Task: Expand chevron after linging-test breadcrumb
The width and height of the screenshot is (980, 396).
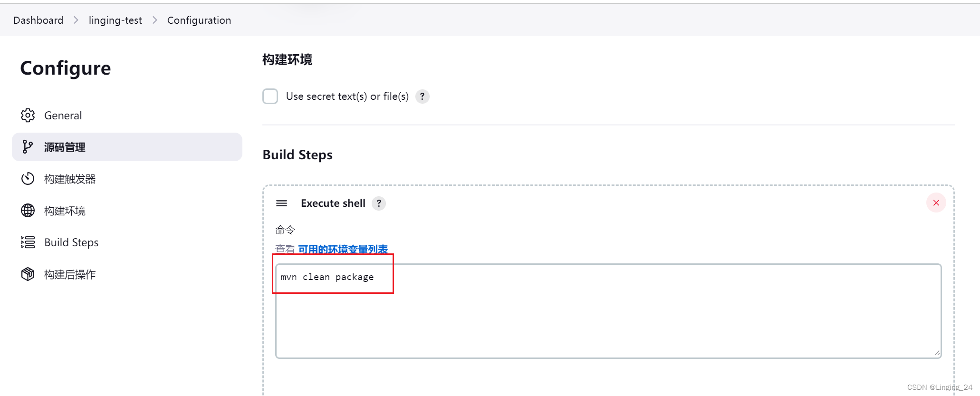Action: [155, 20]
